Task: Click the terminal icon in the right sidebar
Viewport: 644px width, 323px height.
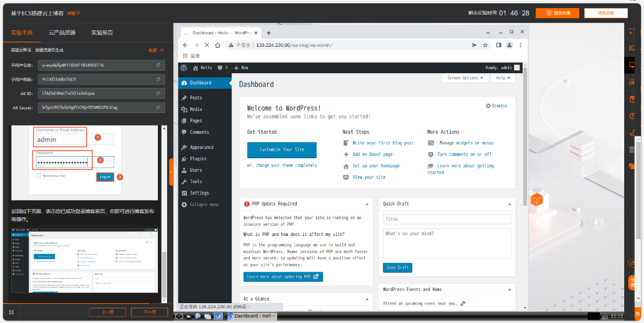Action: (632, 48)
